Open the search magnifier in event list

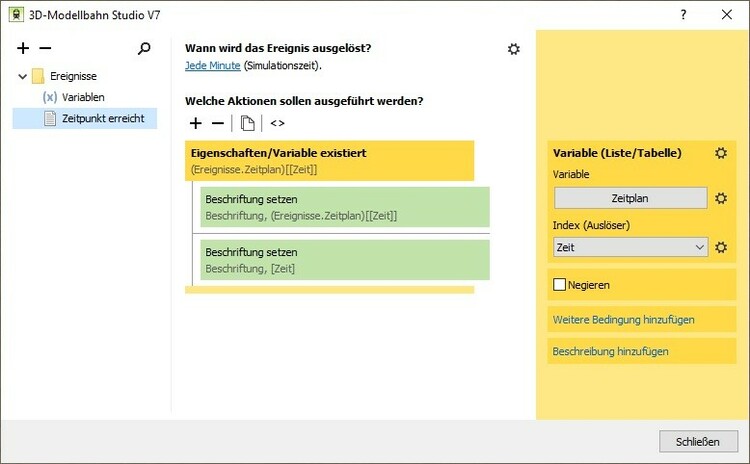point(144,48)
